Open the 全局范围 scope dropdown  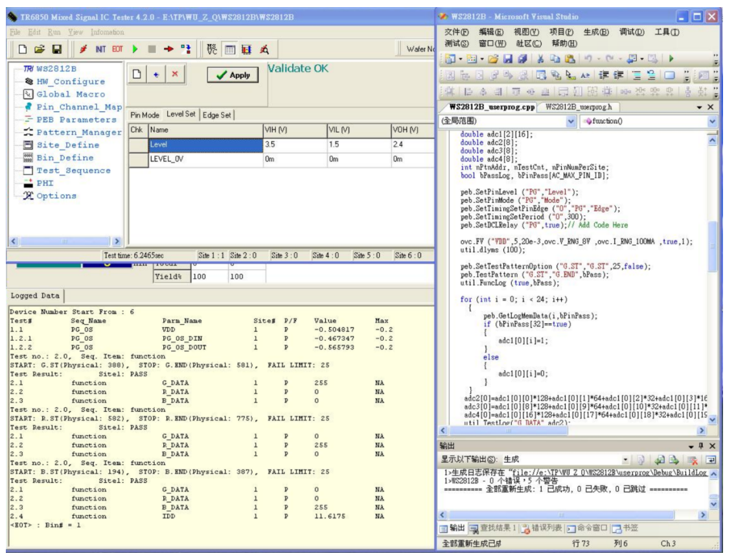click(x=571, y=121)
